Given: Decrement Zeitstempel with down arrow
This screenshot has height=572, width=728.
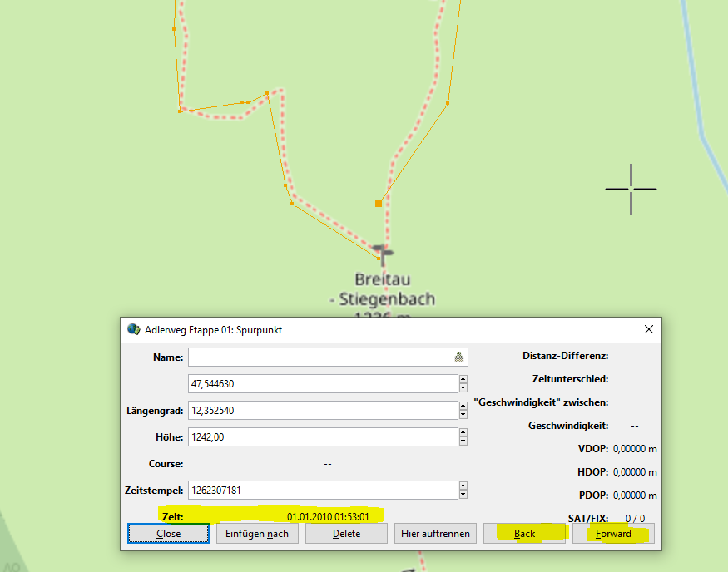Looking at the screenshot, I should click(463, 495).
